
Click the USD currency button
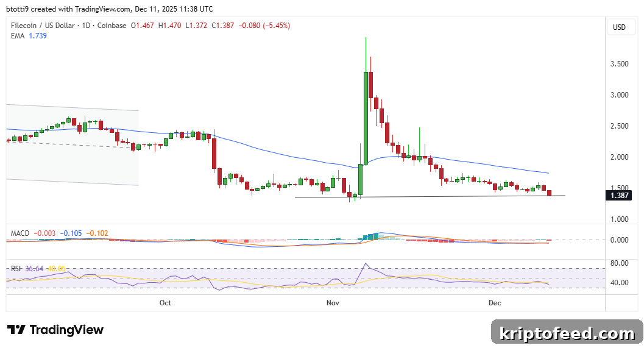(x=620, y=27)
